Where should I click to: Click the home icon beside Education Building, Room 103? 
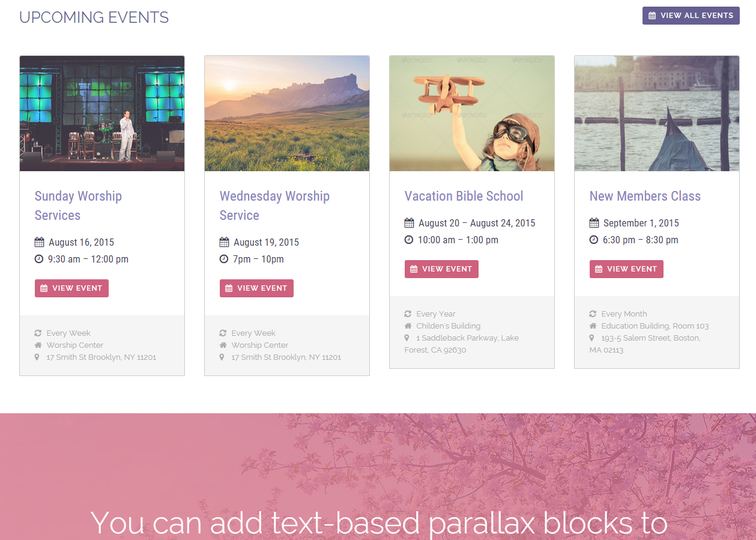coord(593,326)
